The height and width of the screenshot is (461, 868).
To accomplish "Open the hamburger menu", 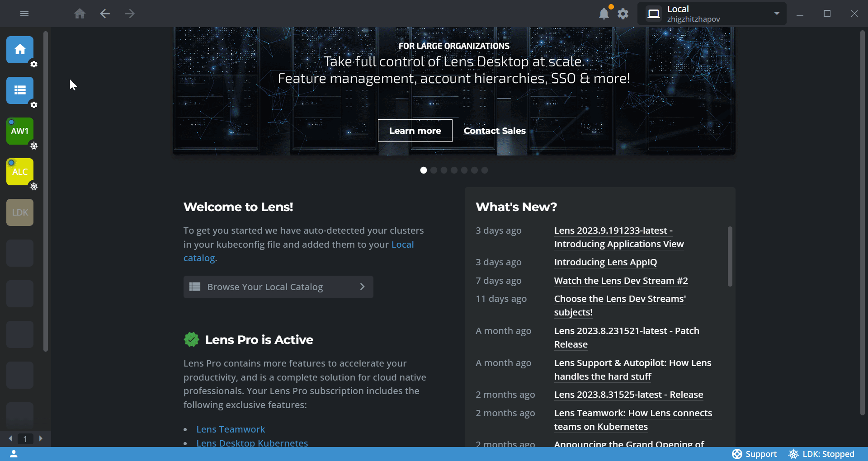I will [x=24, y=14].
